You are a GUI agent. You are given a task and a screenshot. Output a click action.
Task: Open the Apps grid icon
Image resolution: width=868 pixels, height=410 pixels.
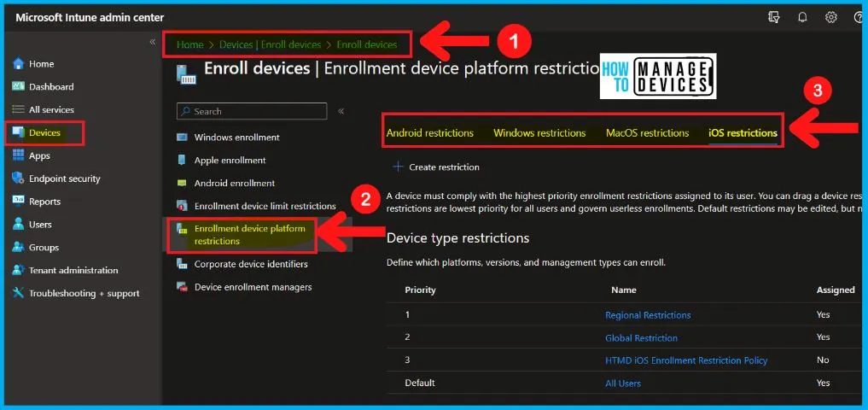coord(19,155)
